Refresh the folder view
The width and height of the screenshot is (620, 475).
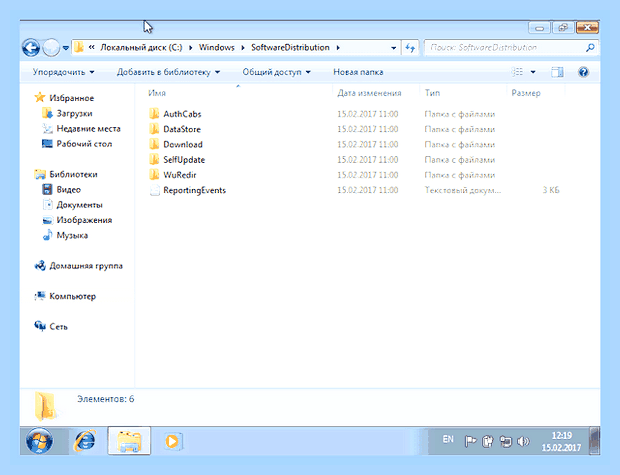(x=410, y=48)
